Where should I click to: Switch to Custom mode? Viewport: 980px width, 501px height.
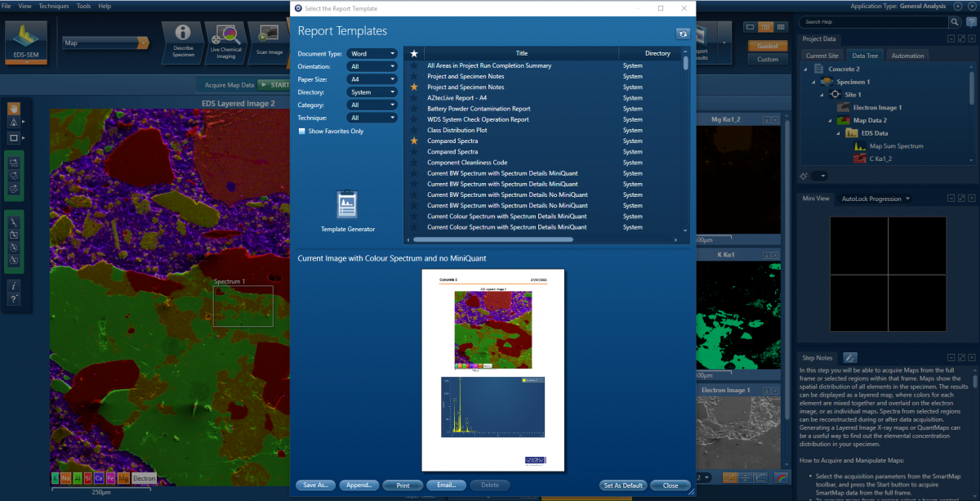(766, 58)
